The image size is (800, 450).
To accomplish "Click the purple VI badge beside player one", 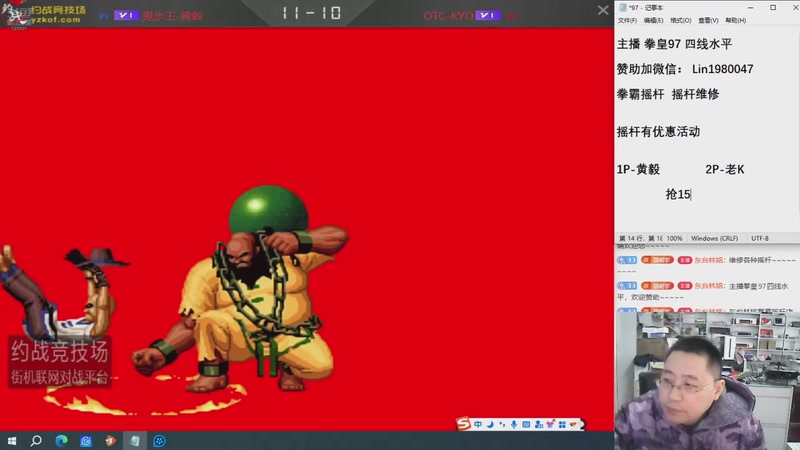I will click(126, 15).
